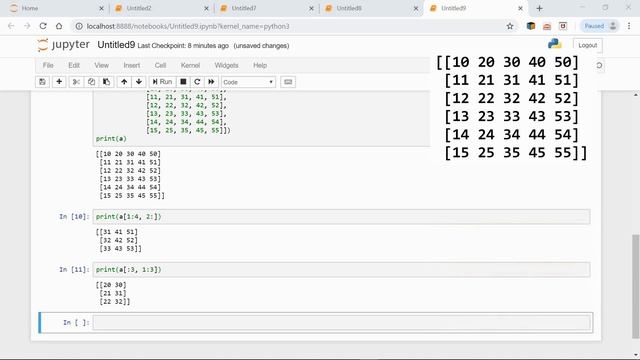Restart the kernel icon
Screen dimensions: 640x360
[197, 82]
